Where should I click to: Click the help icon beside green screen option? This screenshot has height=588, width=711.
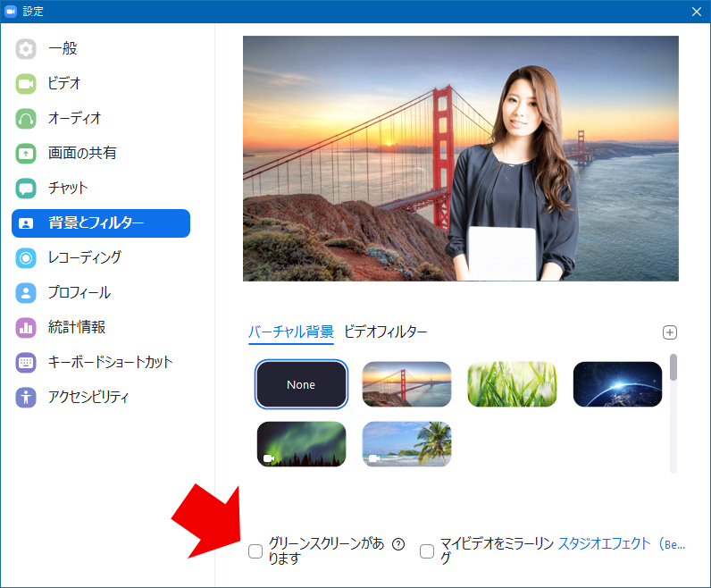click(398, 543)
